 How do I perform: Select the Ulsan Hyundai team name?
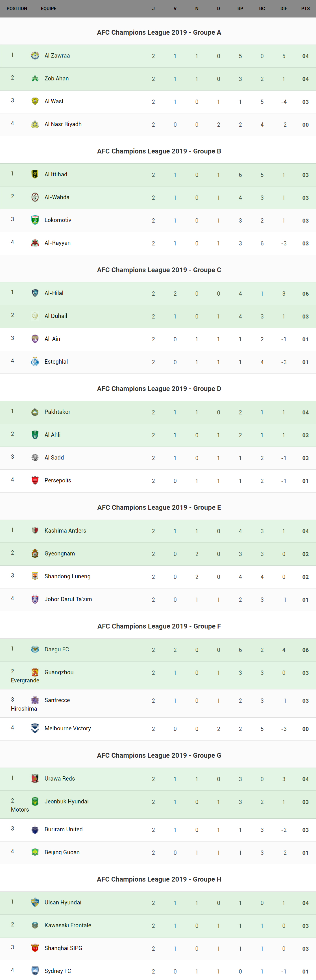point(63,902)
